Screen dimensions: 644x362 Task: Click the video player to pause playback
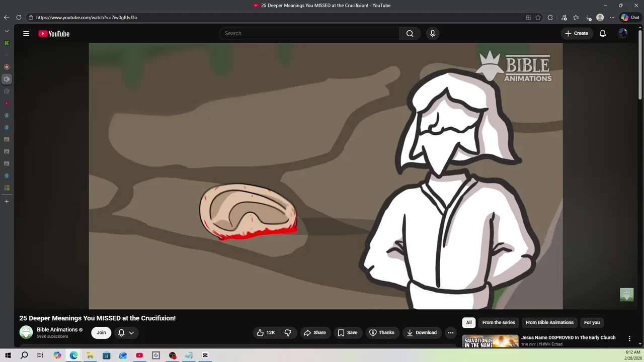pyautogui.click(x=326, y=176)
